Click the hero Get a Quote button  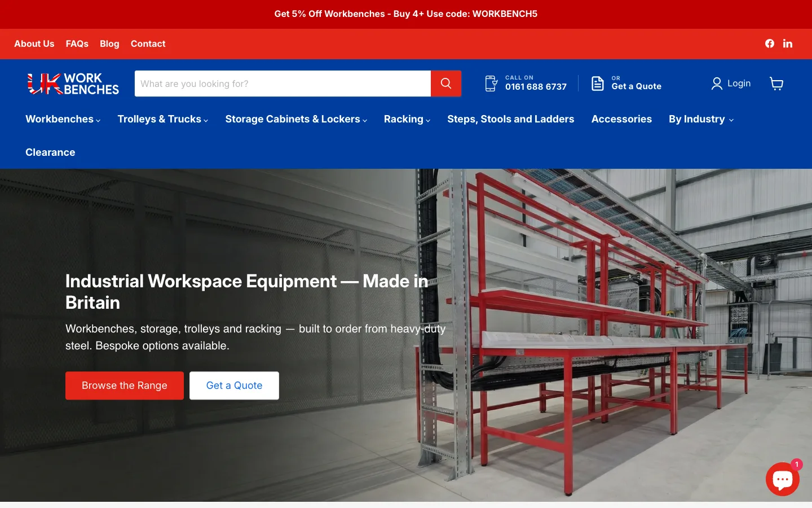coord(234,386)
